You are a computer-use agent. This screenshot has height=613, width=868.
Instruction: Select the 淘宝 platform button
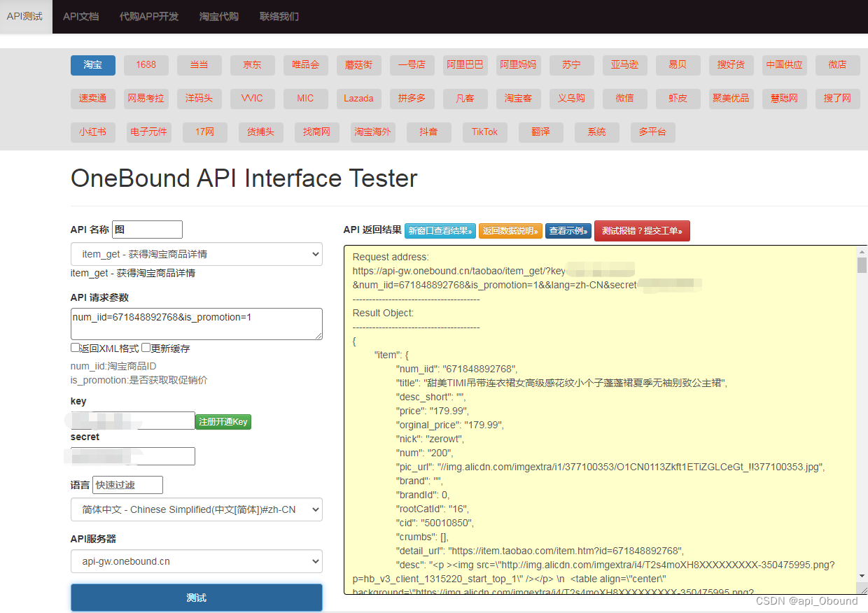tap(93, 65)
